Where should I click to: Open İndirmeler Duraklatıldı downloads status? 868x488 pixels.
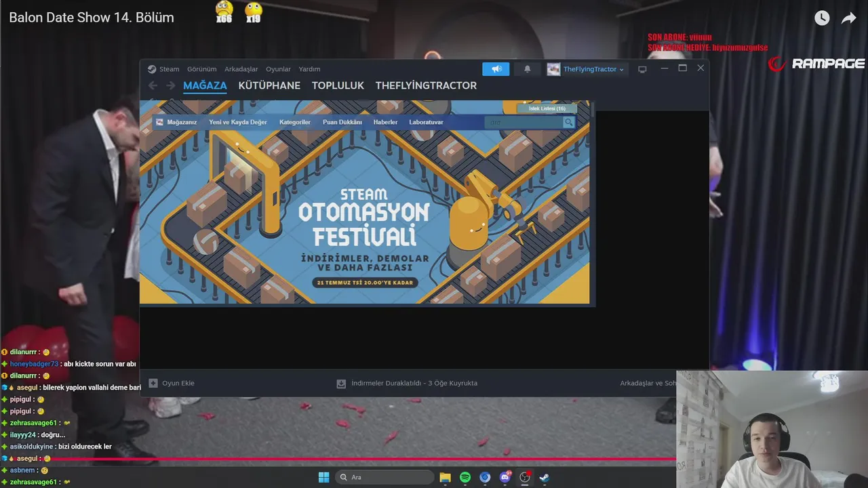click(414, 383)
